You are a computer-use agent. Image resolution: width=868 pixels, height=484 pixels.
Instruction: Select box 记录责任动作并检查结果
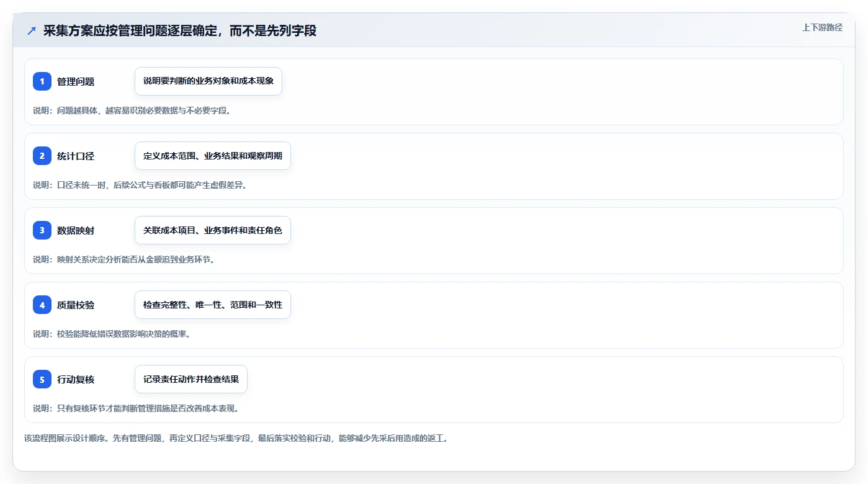click(x=191, y=379)
